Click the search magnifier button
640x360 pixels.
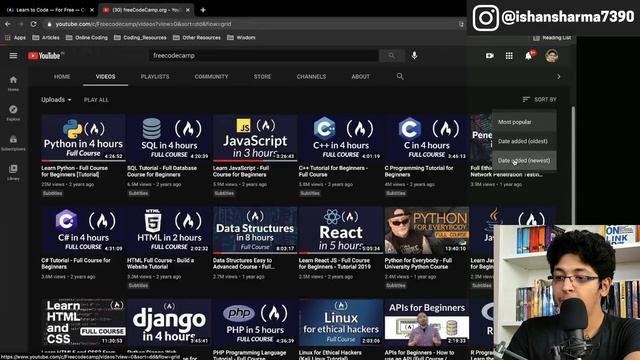[391, 56]
